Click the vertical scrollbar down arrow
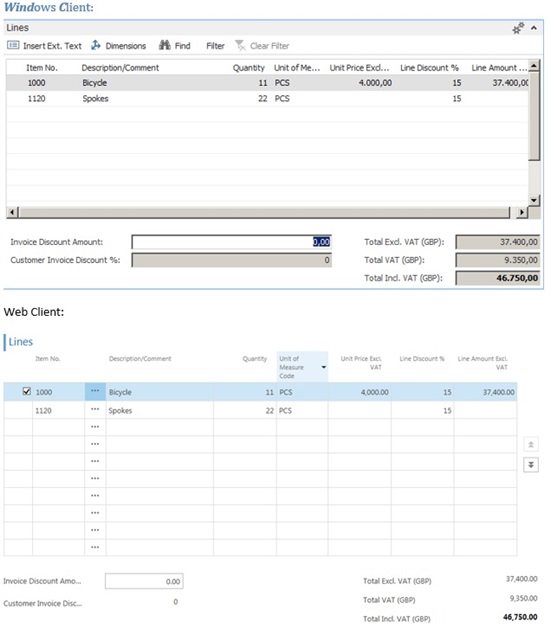 click(534, 200)
